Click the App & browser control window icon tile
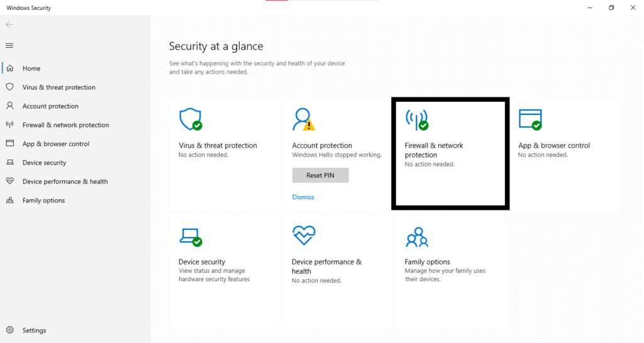Screen dimensions: 644x343 [530, 119]
